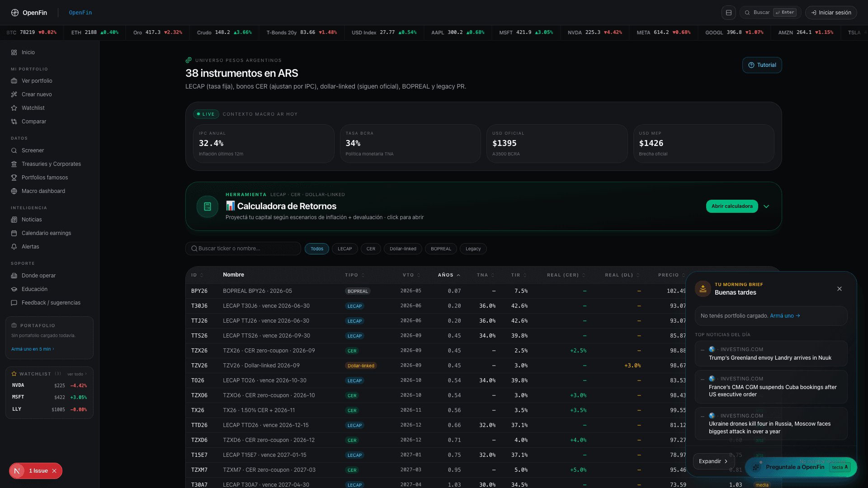Click the Donde operar icon
This screenshot has width=868, height=488.
coord(14,276)
